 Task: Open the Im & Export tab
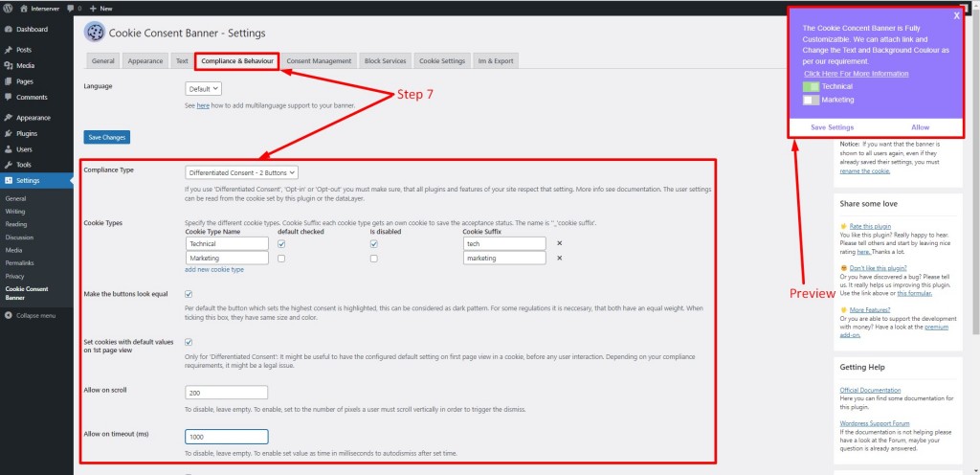(x=496, y=61)
